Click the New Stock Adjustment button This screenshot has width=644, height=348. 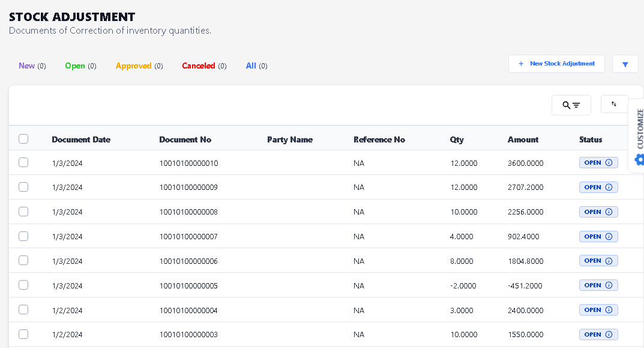tap(556, 64)
